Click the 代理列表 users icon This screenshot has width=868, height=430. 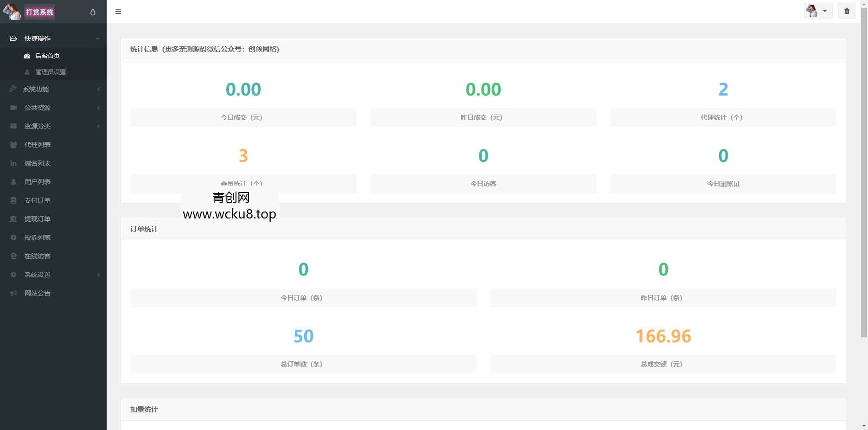click(13, 145)
